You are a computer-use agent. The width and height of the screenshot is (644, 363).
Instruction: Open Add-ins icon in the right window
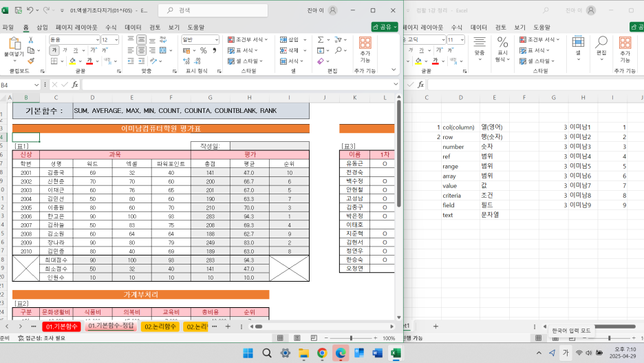click(x=625, y=47)
